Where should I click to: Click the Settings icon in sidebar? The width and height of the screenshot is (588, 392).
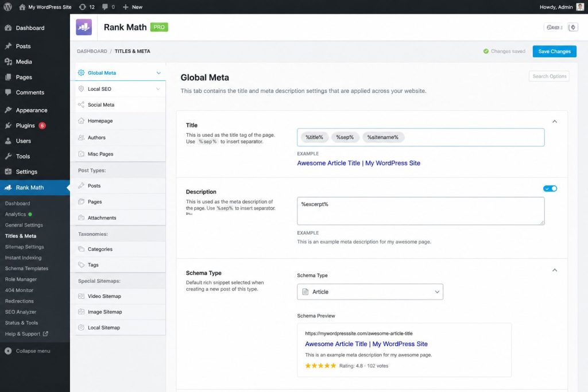point(8,172)
